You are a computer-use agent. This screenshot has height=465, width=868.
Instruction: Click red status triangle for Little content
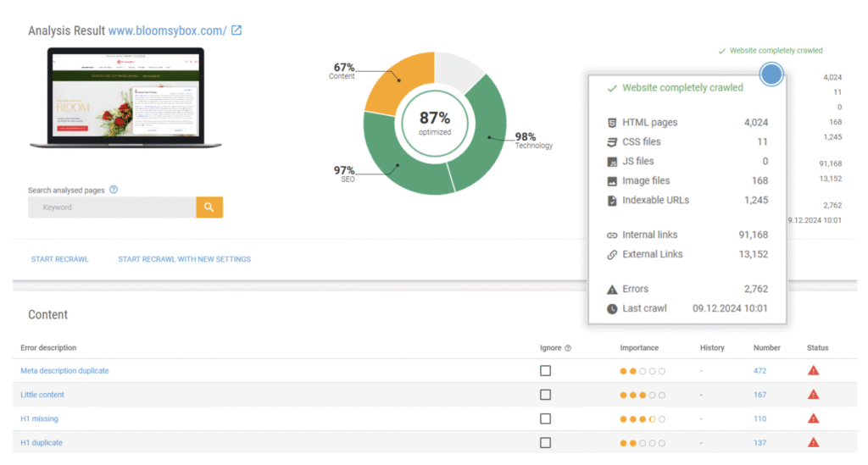click(813, 394)
